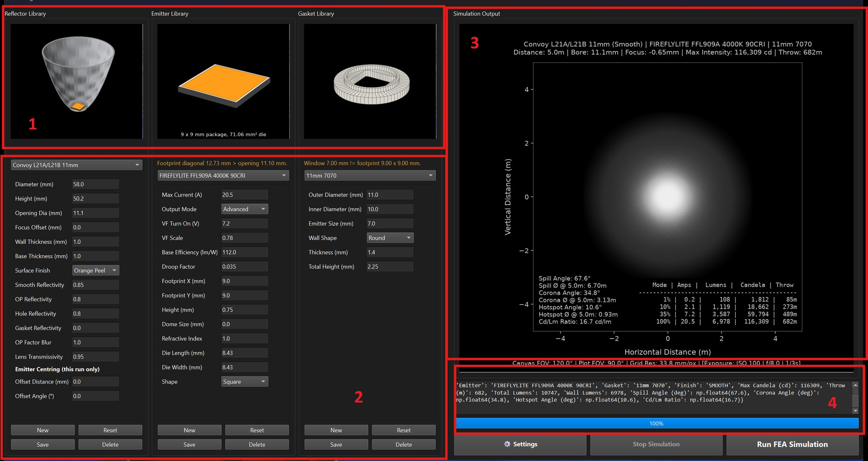Click Reset in the gasket panel
This screenshot has height=461, width=868.
(404, 430)
